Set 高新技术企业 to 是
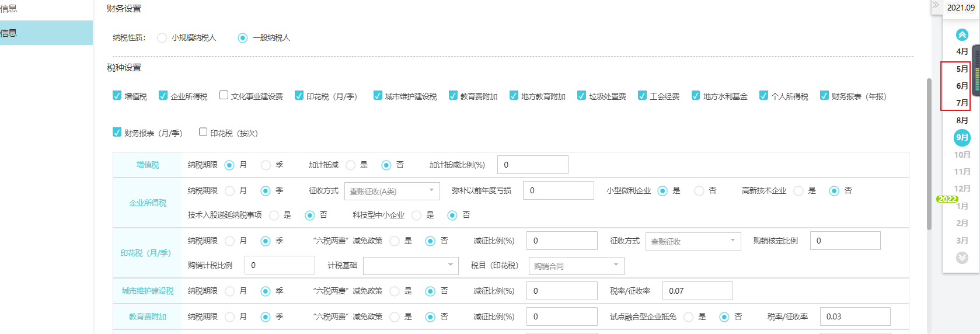The height and width of the screenshot is (334, 980). 798,191
